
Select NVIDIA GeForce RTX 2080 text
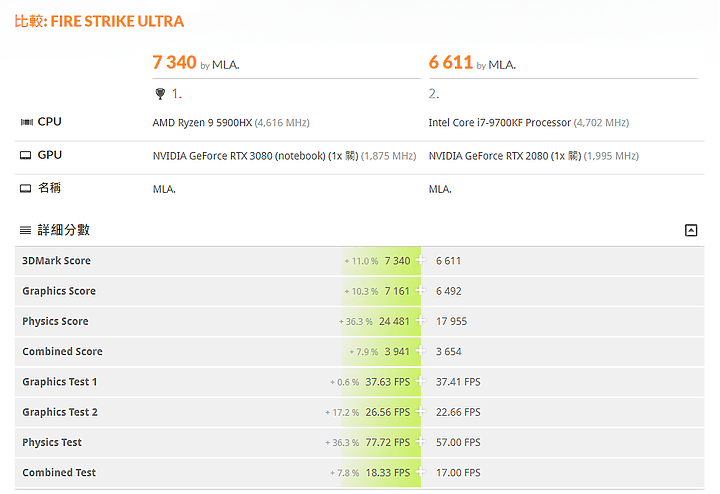[x=488, y=156]
